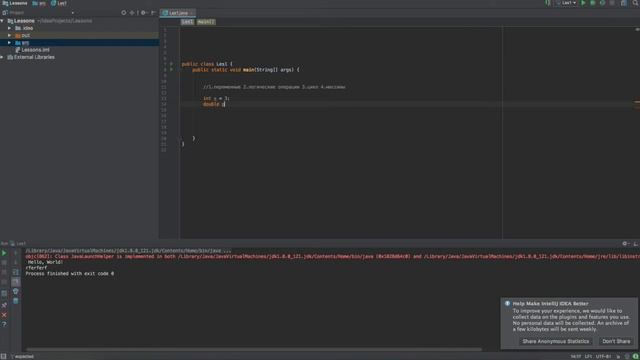The image size is (640, 360).
Task: Hide the Project tool window
Action: point(153,13)
